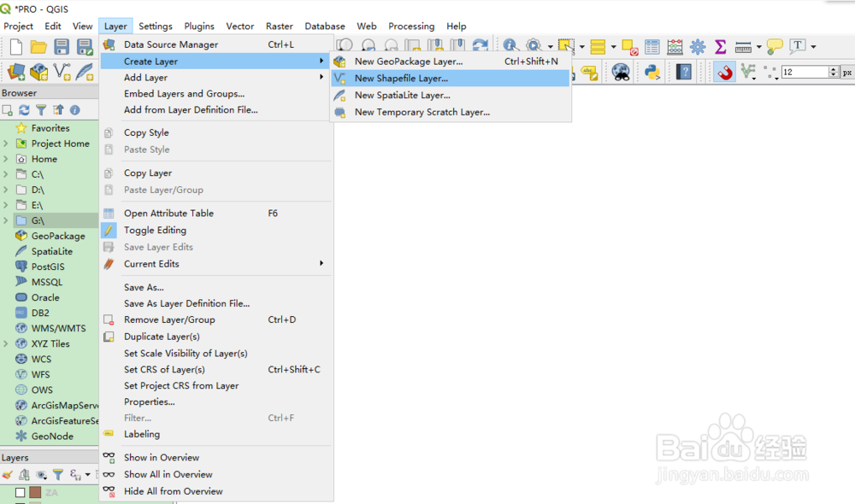Viewport: 855px width, 504px height.
Task: Expand the Project Home tree node
Action: [5, 144]
